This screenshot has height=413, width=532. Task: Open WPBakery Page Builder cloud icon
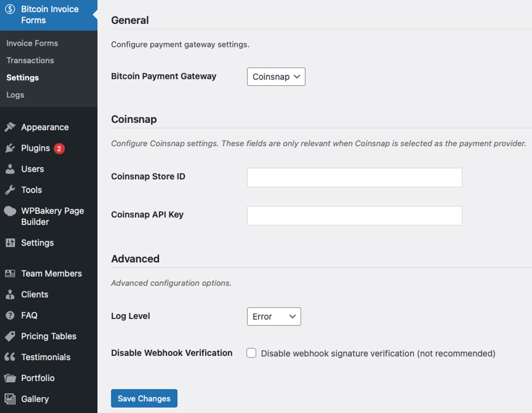pos(10,211)
